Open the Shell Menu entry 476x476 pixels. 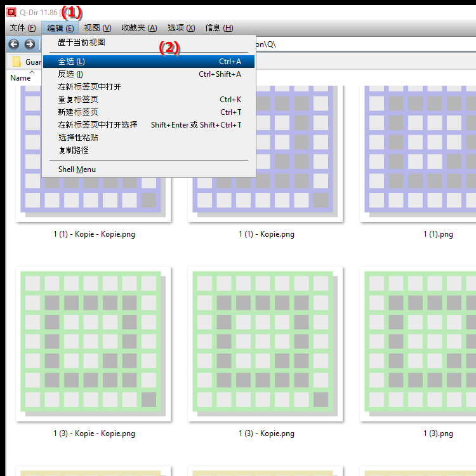tap(77, 169)
